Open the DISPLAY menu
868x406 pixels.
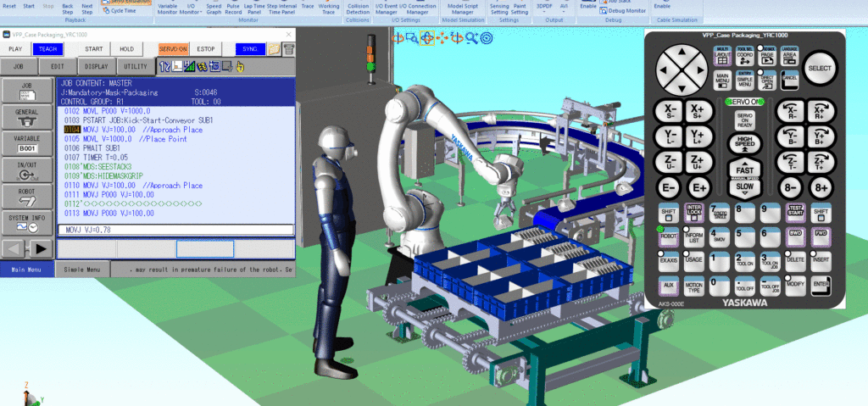97,66
